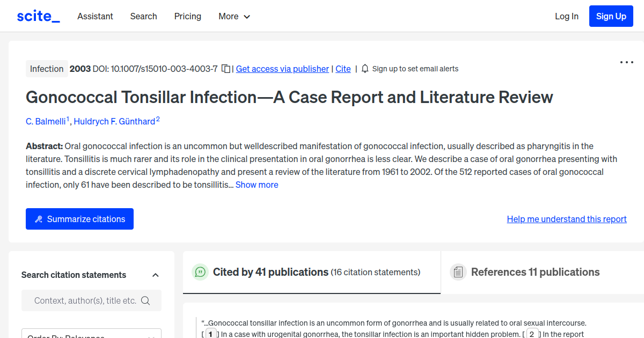Open Get access via publisher link
644x338 pixels.
(x=282, y=69)
